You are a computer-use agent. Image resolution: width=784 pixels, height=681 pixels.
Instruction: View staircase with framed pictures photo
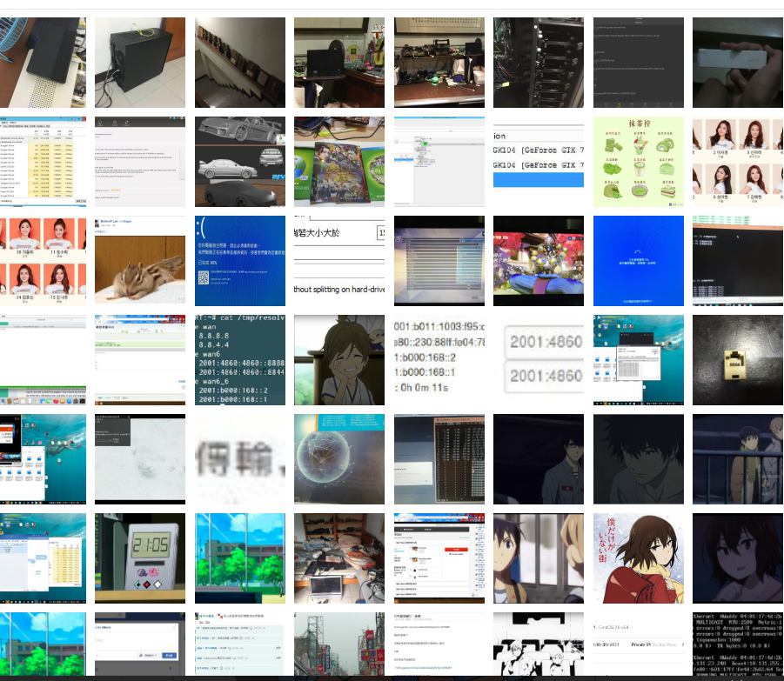[x=240, y=63]
